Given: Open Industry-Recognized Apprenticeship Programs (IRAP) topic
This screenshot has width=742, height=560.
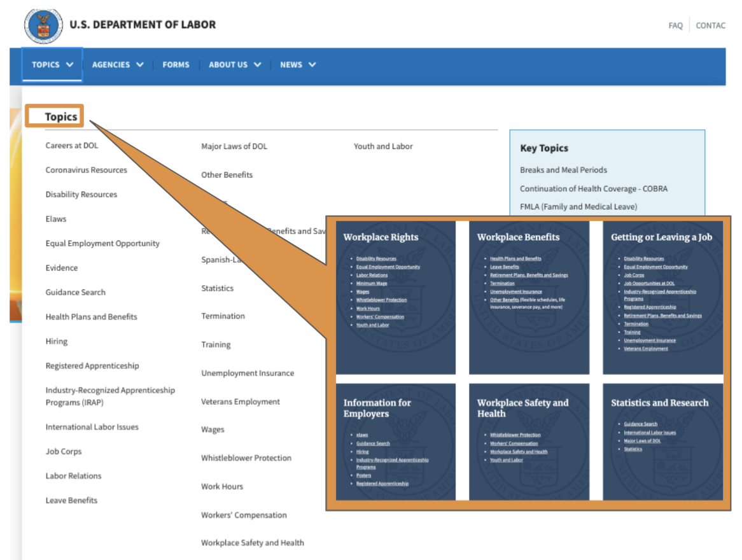Looking at the screenshot, I should [110, 396].
